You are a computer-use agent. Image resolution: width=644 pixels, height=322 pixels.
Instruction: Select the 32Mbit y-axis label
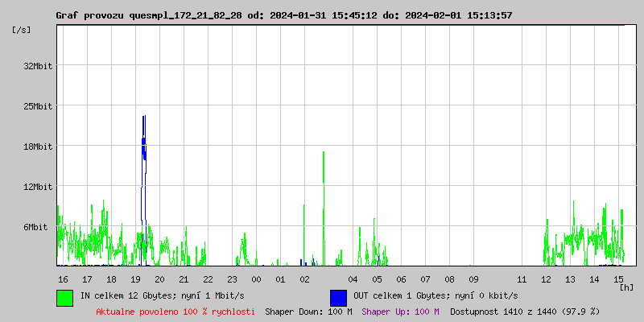[38, 66]
